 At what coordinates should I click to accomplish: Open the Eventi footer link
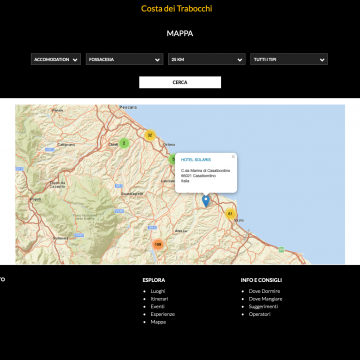point(157,307)
